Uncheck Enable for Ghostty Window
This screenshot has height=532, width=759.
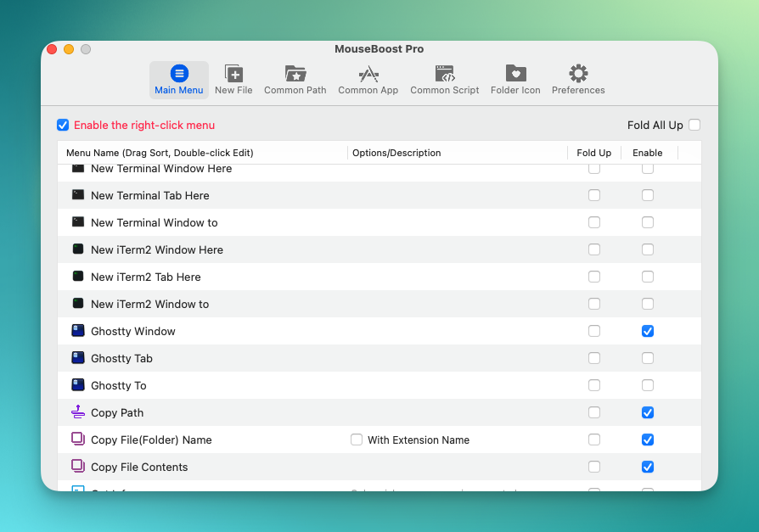648,331
